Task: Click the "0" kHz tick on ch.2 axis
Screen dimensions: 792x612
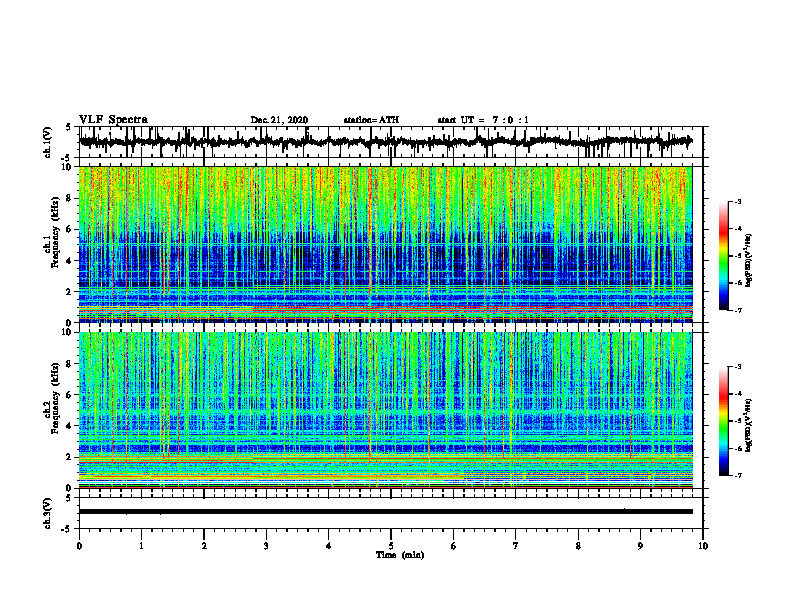Action: 70,488
